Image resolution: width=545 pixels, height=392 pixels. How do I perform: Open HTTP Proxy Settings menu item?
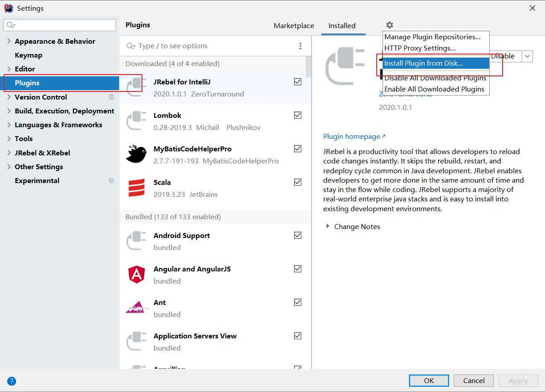pyautogui.click(x=436, y=48)
